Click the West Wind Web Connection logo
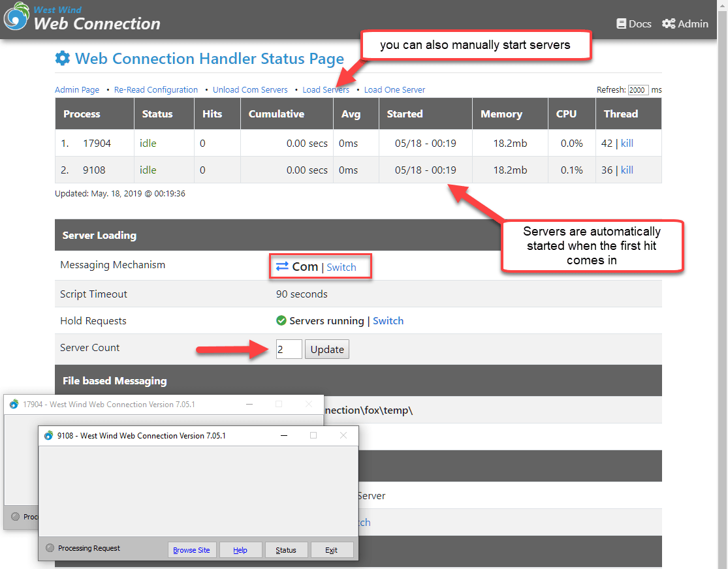 point(82,18)
